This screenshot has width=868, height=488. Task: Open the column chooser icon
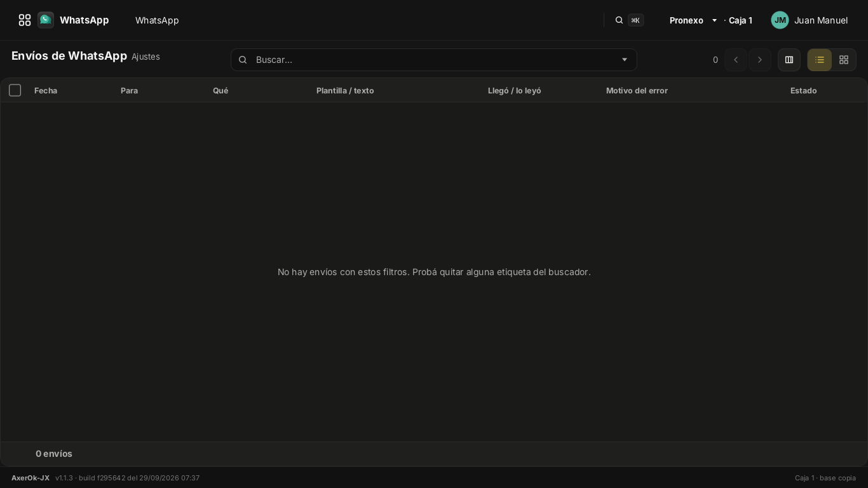pos(789,60)
